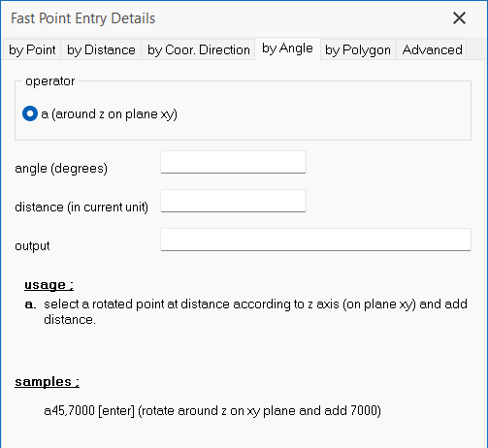Click into the distance input field
This screenshot has width=488, height=448.
coord(233,201)
